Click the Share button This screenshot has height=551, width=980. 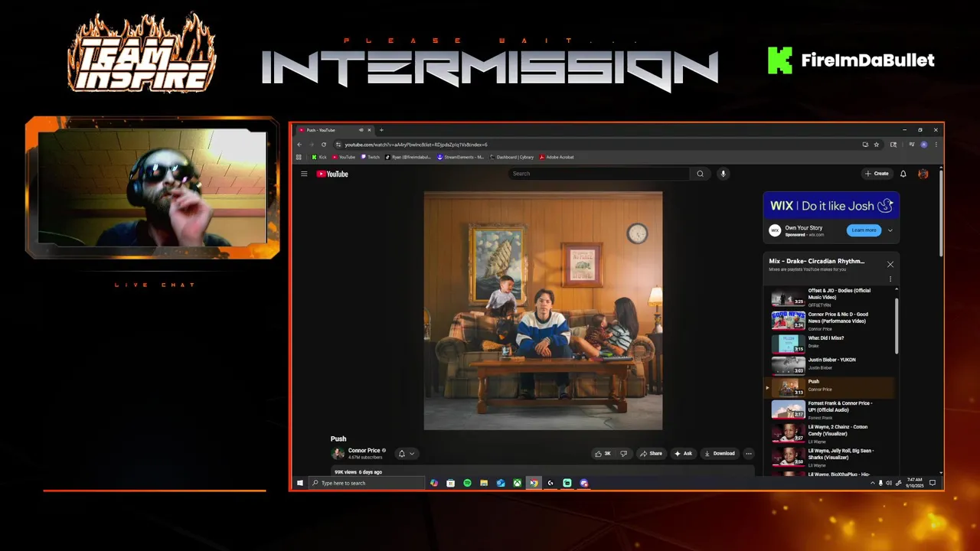tap(652, 453)
